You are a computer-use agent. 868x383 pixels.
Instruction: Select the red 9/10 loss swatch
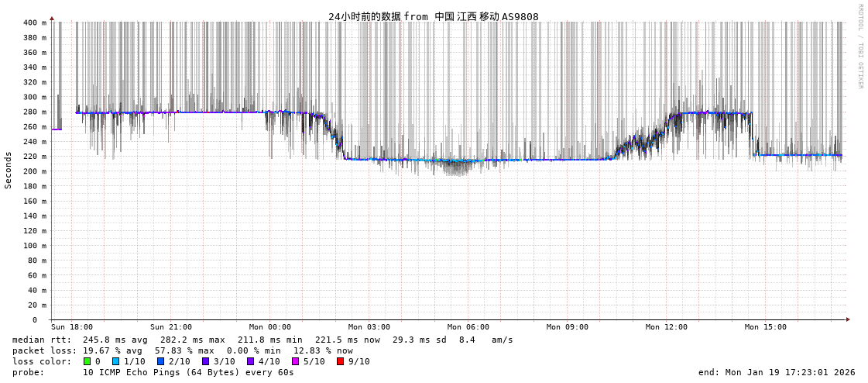click(340, 361)
